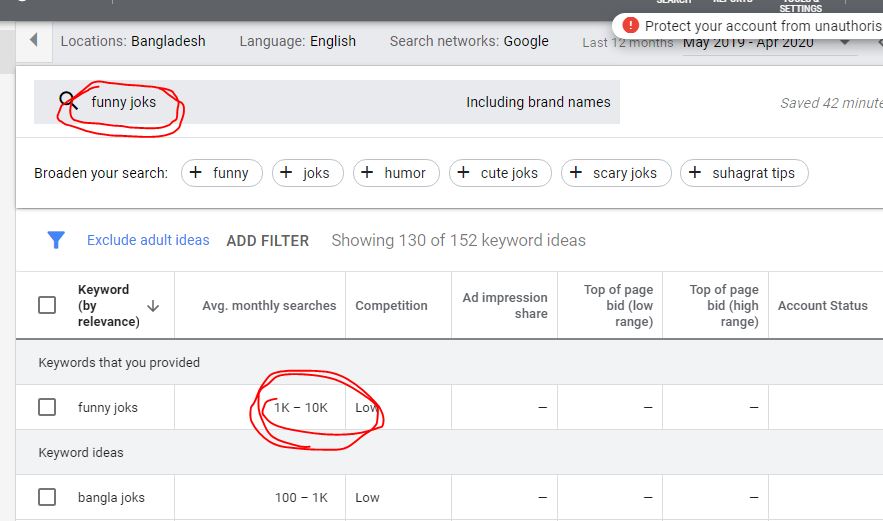This screenshot has height=521, width=883.
Task: Click the sort arrow beside Keyword header
Action: (x=153, y=306)
